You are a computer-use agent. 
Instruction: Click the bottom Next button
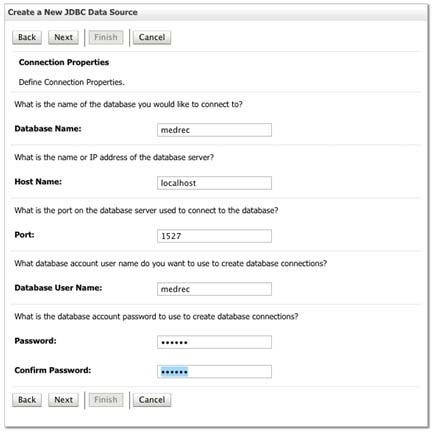(63, 400)
